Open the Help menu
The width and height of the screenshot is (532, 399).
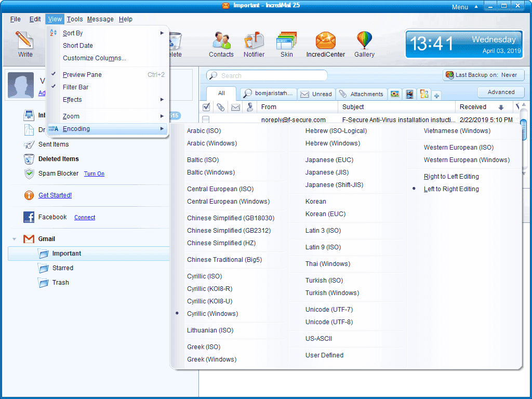[126, 19]
